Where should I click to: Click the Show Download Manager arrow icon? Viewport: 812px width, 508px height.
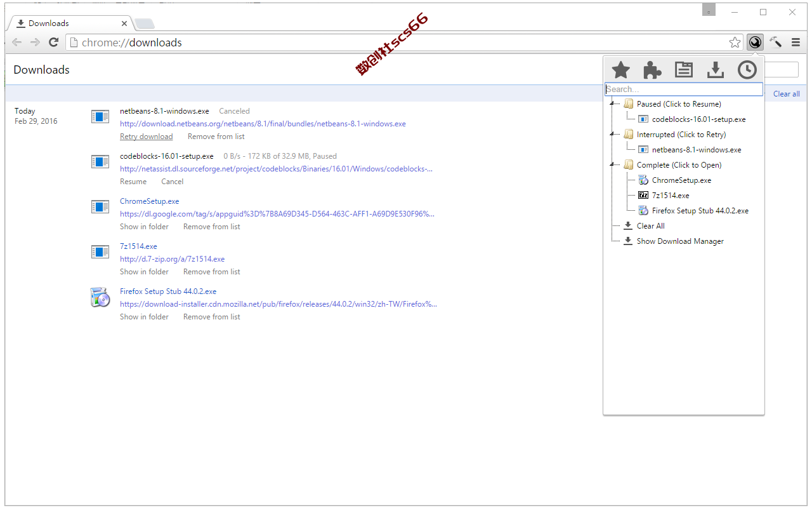pos(628,241)
